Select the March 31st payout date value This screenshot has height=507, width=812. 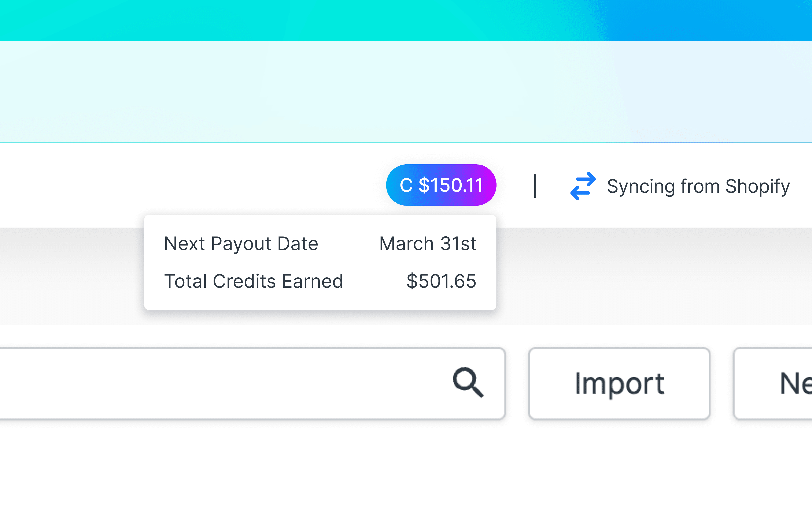click(428, 243)
